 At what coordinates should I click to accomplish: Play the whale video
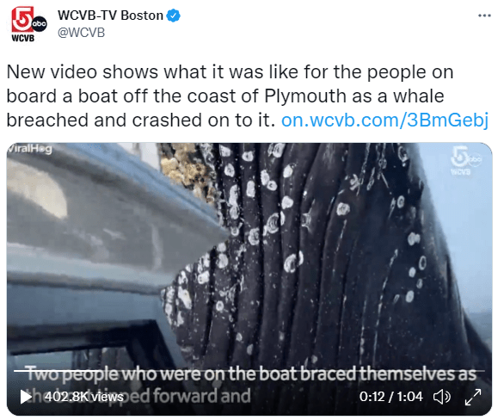click(26, 397)
